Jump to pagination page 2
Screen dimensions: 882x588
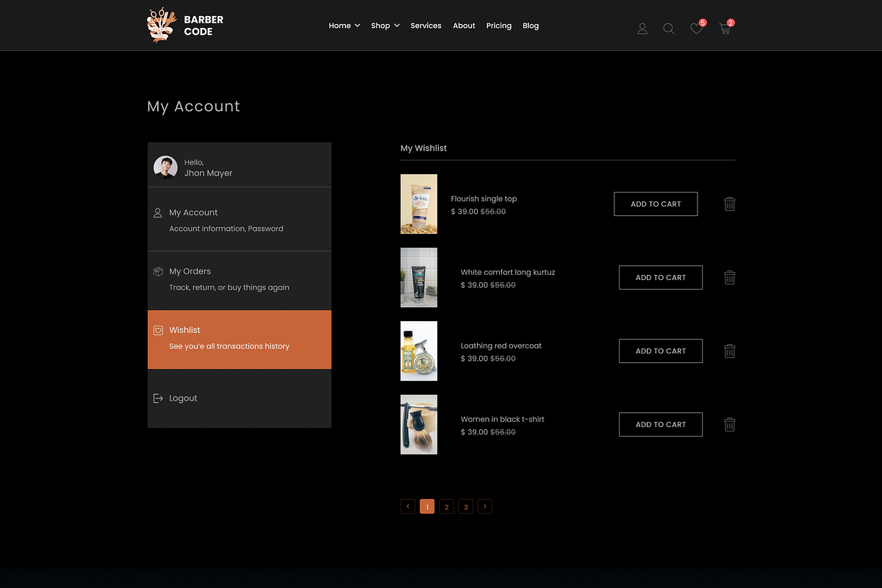click(x=446, y=506)
